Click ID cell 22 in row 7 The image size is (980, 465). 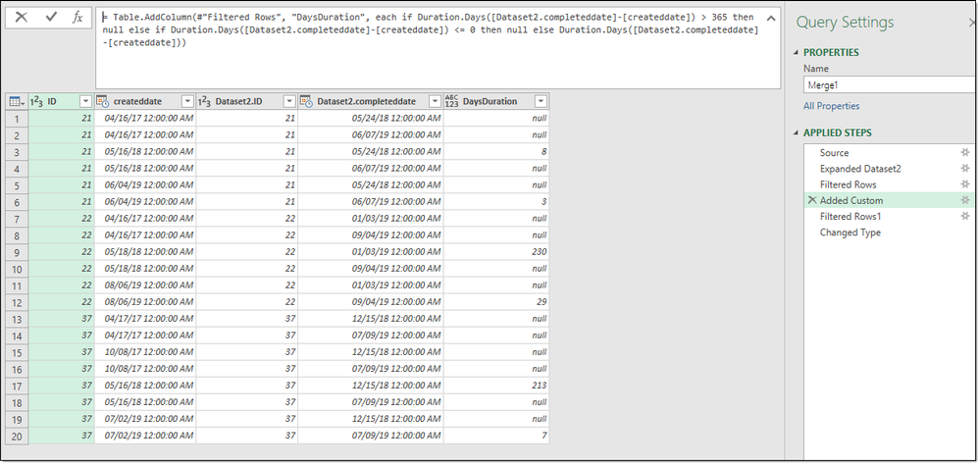[x=61, y=219]
